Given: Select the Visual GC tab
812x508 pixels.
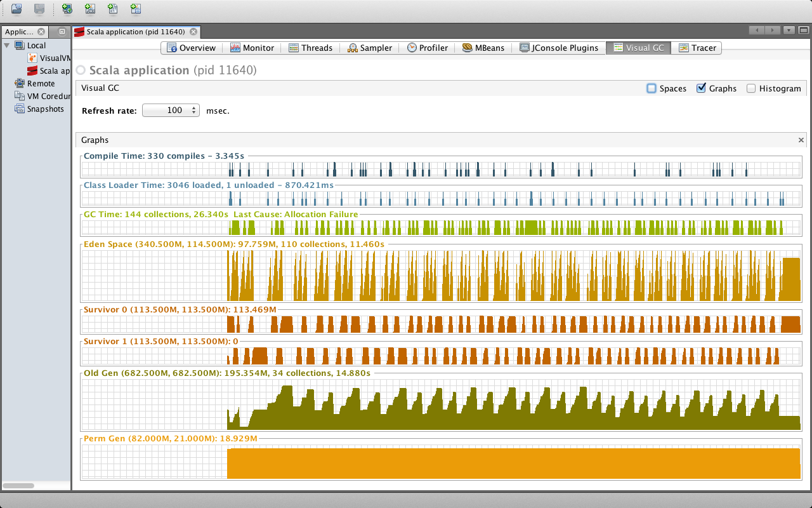Looking at the screenshot, I should pos(639,48).
